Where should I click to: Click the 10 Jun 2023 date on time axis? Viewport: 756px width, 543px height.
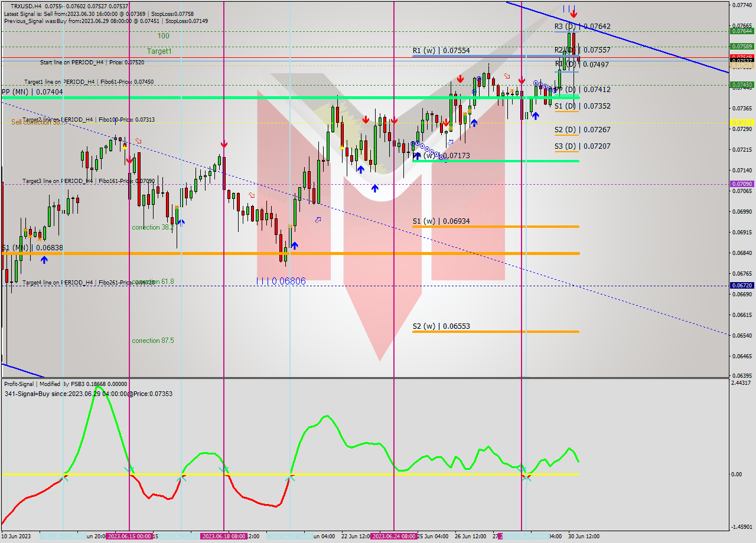point(17,537)
